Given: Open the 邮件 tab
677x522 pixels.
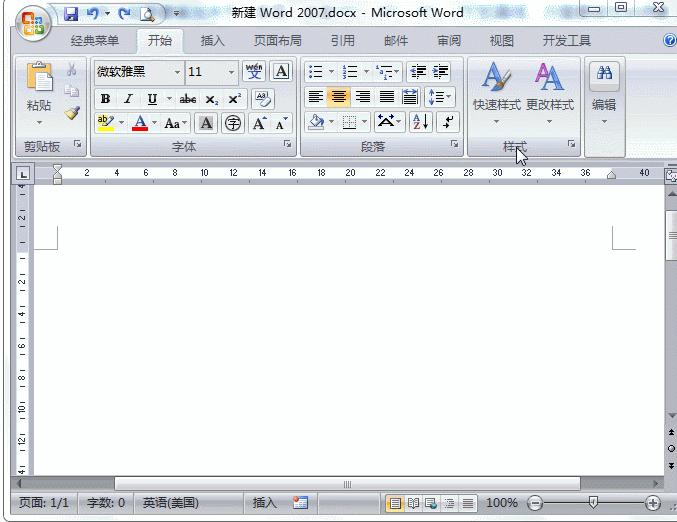Looking at the screenshot, I should coord(396,41).
